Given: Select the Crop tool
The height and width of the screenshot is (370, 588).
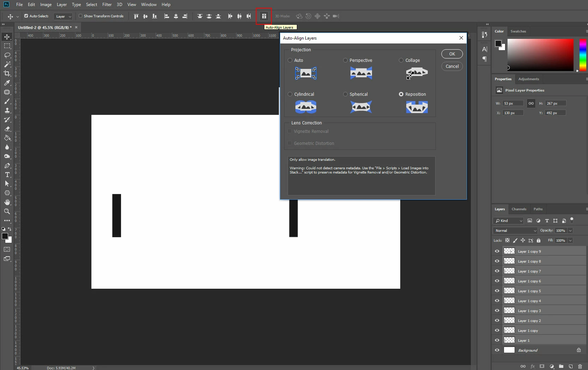Looking at the screenshot, I should pos(7,74).
